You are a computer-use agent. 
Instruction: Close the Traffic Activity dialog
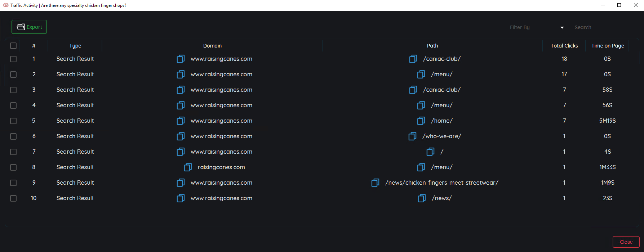tap(626, 242)
